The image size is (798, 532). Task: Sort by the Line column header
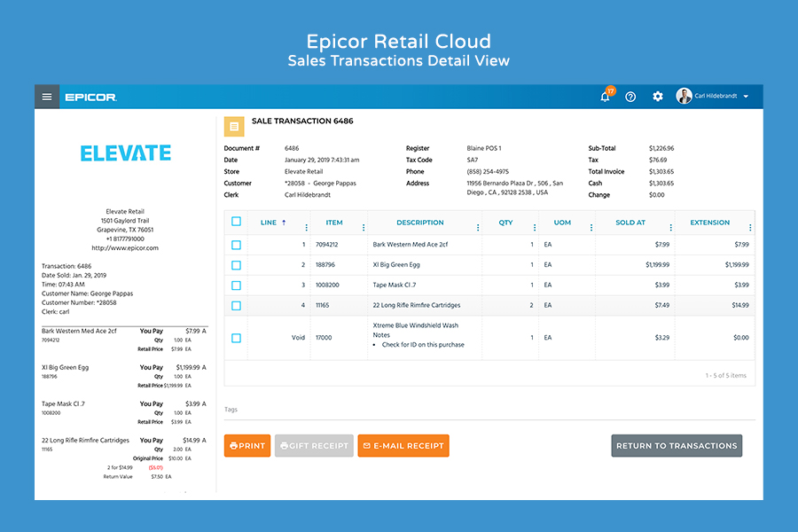pos(269,223)
